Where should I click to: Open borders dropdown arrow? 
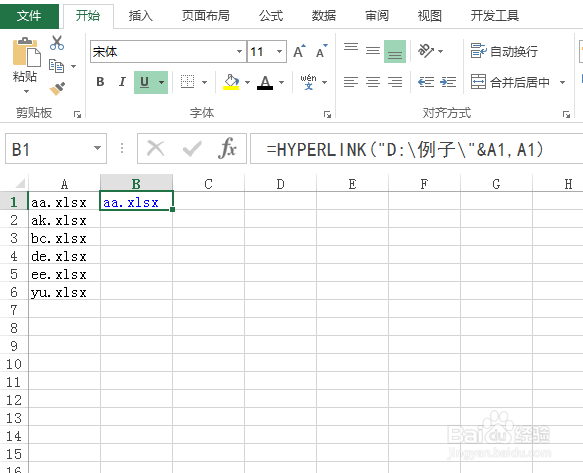[204, 82]
